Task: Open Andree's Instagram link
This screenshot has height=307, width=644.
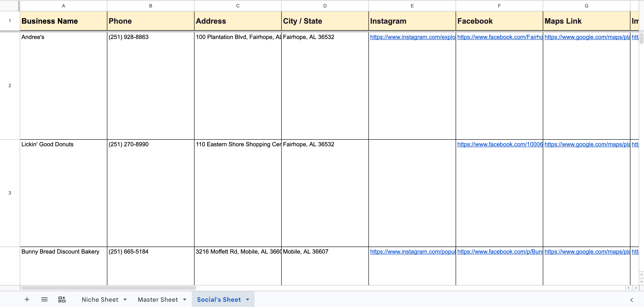Action: tap(412, 37)
